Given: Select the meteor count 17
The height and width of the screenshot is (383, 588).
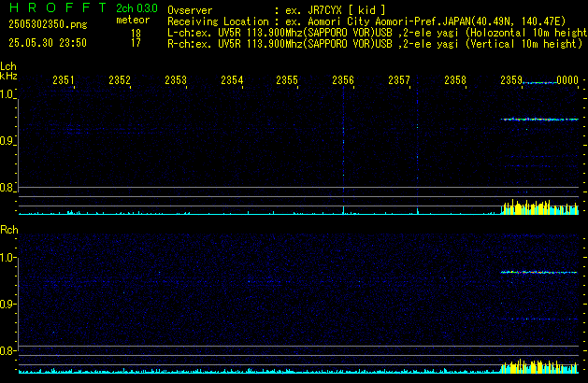Looking at the screenshot, I should point(136,43).
